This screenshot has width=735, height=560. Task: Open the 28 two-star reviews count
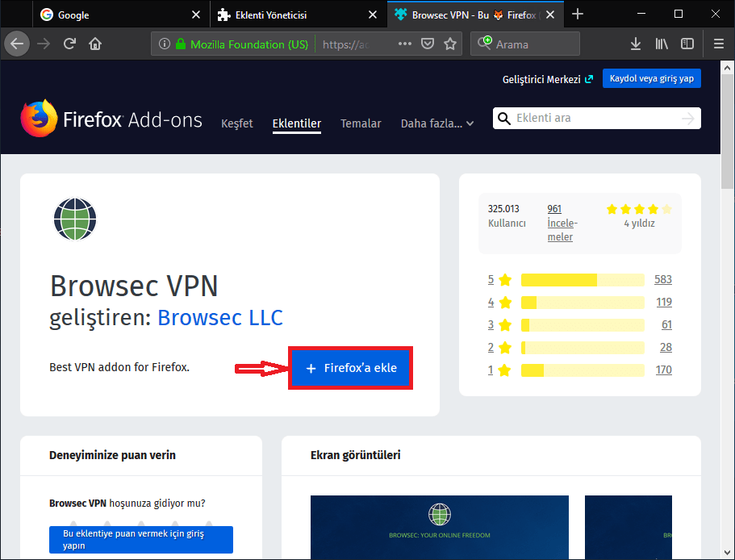coord(666,347)
